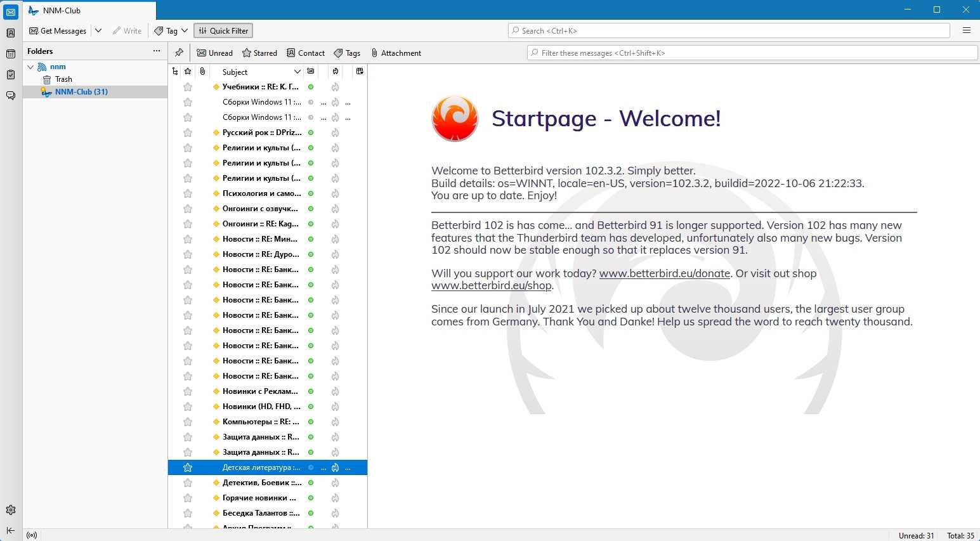Image resolution: width=980 pixels, height=541 pixels.
Task: Open the Новинки с Реклам... message
Action: tap(260, 391)
